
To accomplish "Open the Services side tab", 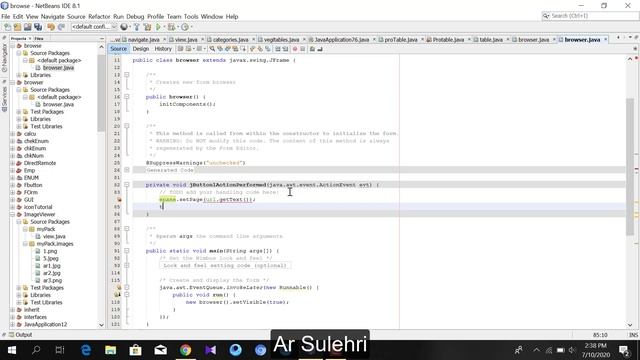I will pyautogui.click(x=4, y=98).
